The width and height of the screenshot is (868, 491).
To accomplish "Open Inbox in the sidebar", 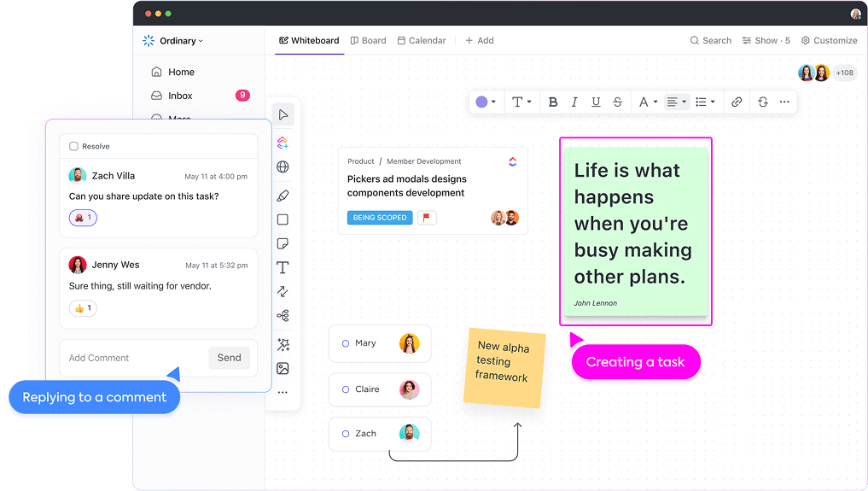I will 172,96.
